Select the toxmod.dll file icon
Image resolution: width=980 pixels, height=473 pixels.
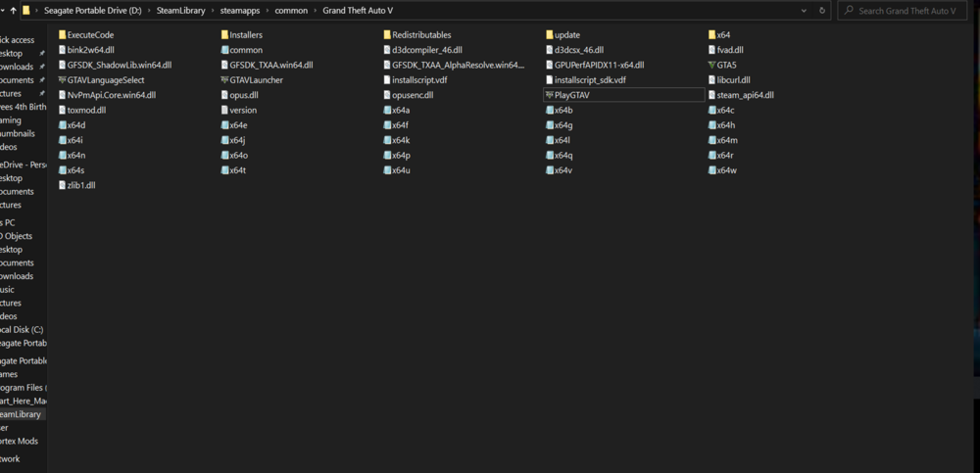coord(62,110)
